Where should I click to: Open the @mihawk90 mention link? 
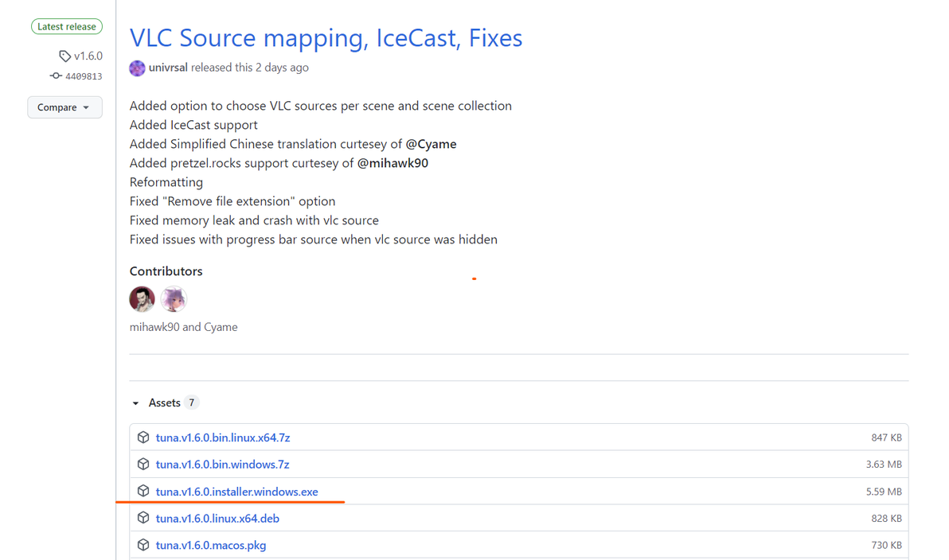(x=392, y=163)
